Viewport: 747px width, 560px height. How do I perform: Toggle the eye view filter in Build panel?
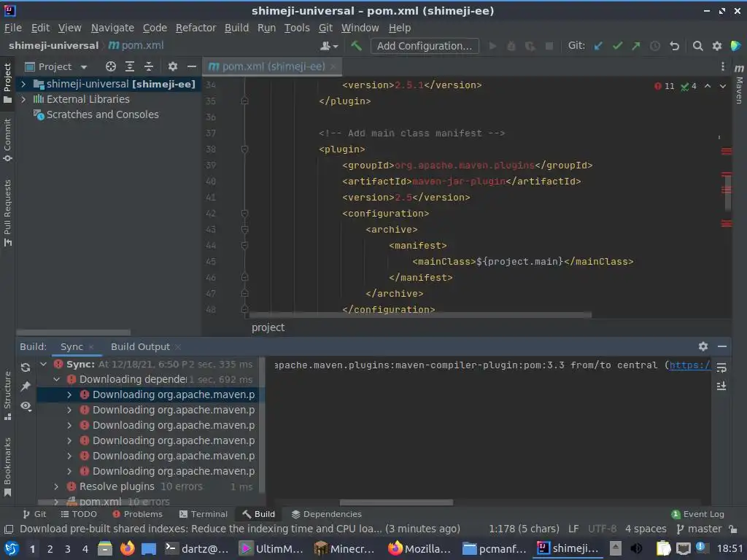pos(26,405)
